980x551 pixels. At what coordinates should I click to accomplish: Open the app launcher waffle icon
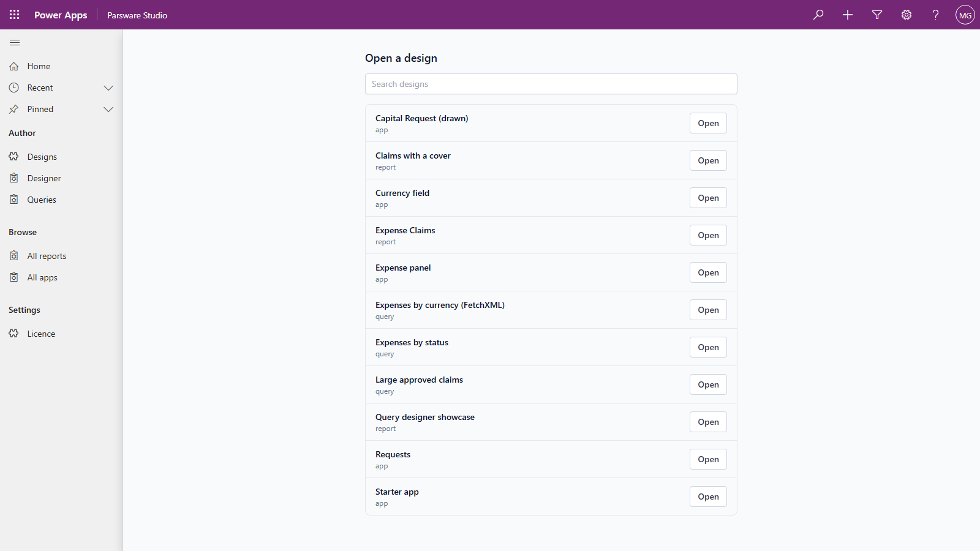tap(15, 15)
